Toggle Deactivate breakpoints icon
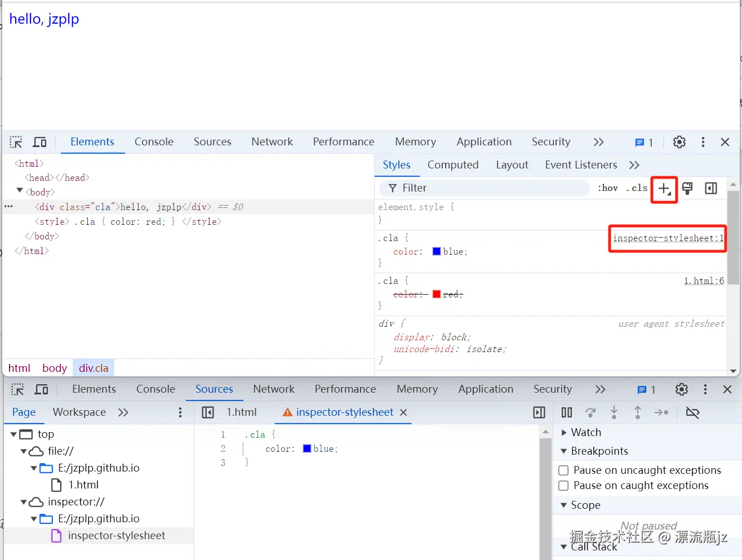 (x=692, y=412)
